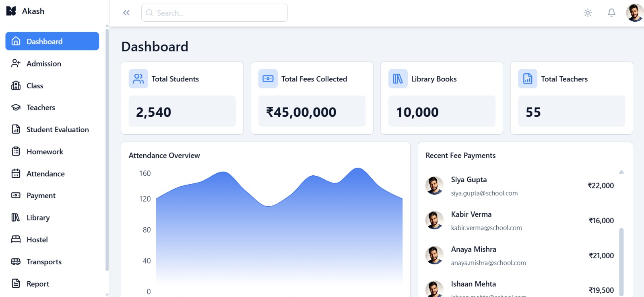
Task: Open Student Evaluation page
Action: [52, 129]
